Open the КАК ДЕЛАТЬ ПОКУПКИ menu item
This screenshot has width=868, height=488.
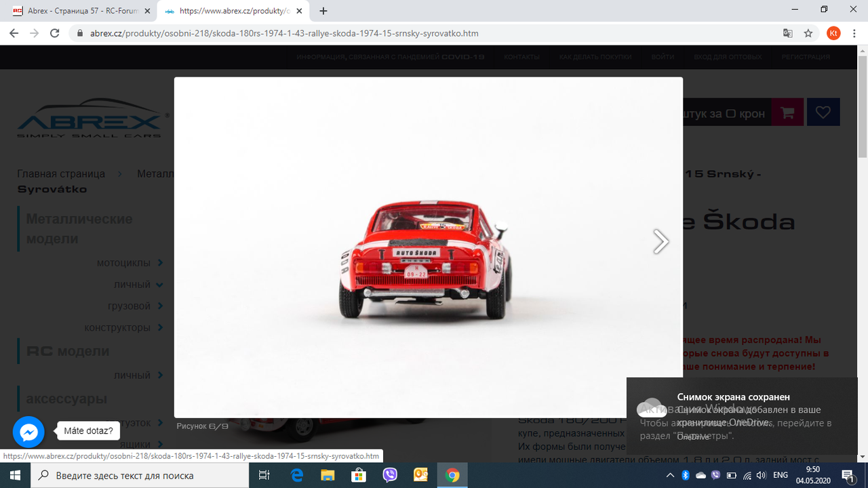coord(595,57)
